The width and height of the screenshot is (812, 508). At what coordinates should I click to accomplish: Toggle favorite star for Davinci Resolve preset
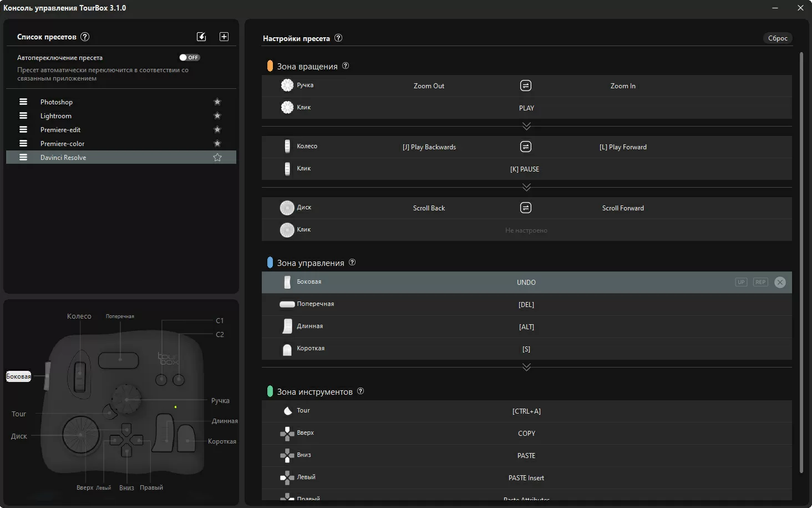point(217,157)
